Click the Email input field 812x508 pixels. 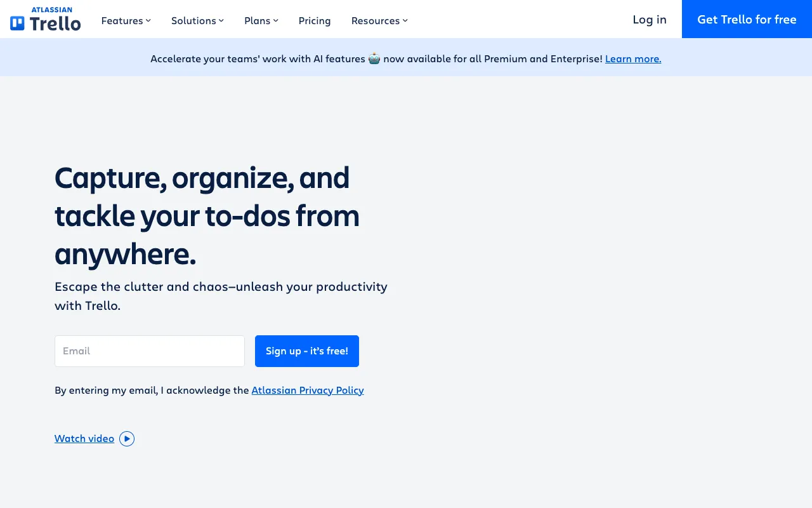[149, 351]
